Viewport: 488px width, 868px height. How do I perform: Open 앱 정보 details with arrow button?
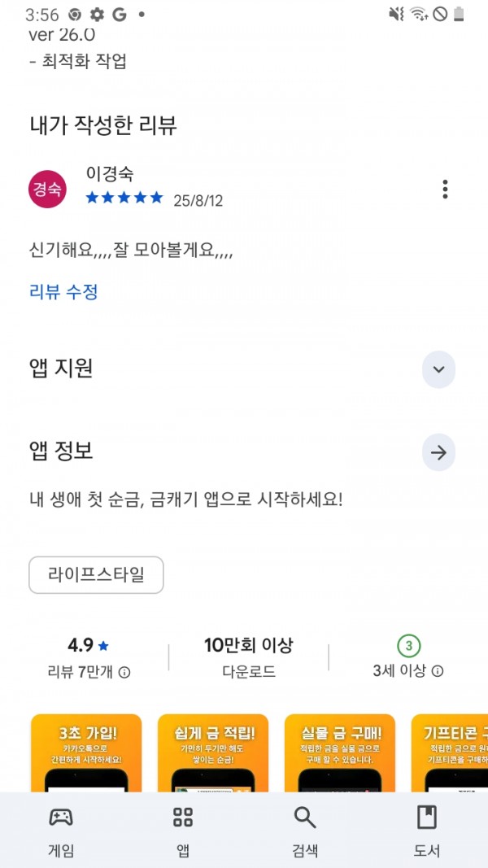(x=438, y=453)
